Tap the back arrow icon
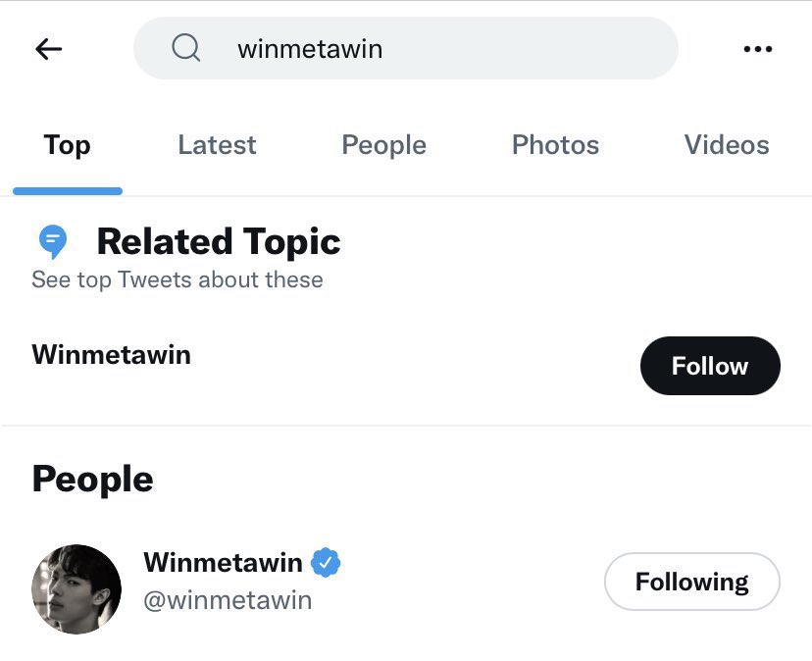 tap(48, 49)
